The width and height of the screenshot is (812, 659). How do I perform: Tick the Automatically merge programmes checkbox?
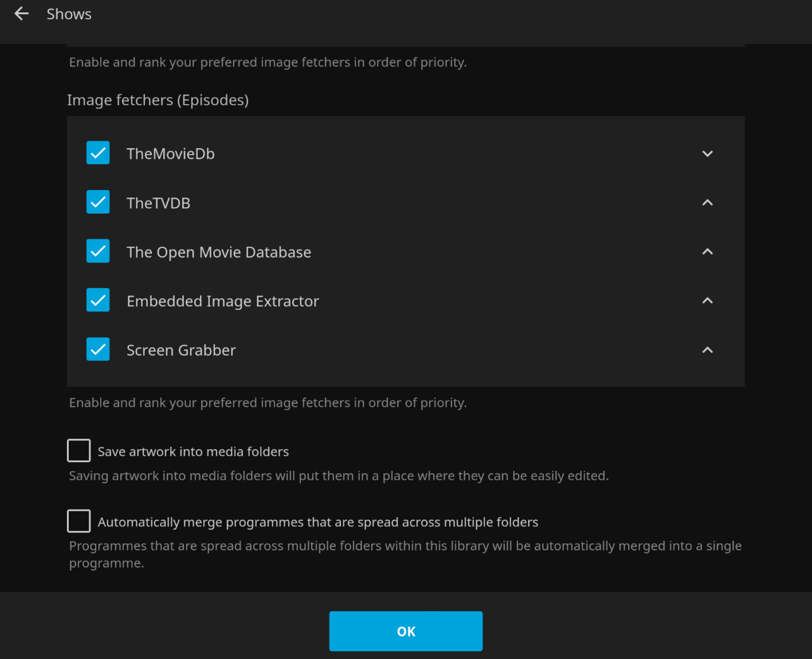pyautogui.click(x=79, y=521)
